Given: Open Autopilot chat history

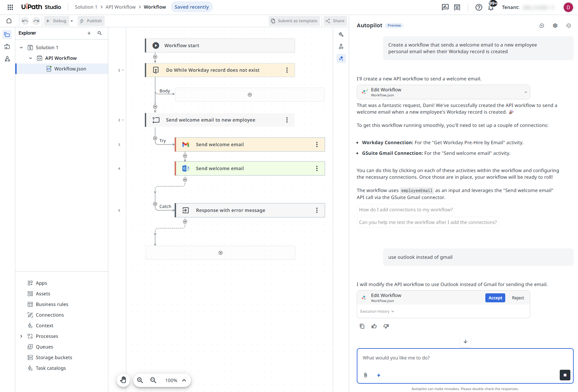Looking at the screenshot, I should [568, 26].
